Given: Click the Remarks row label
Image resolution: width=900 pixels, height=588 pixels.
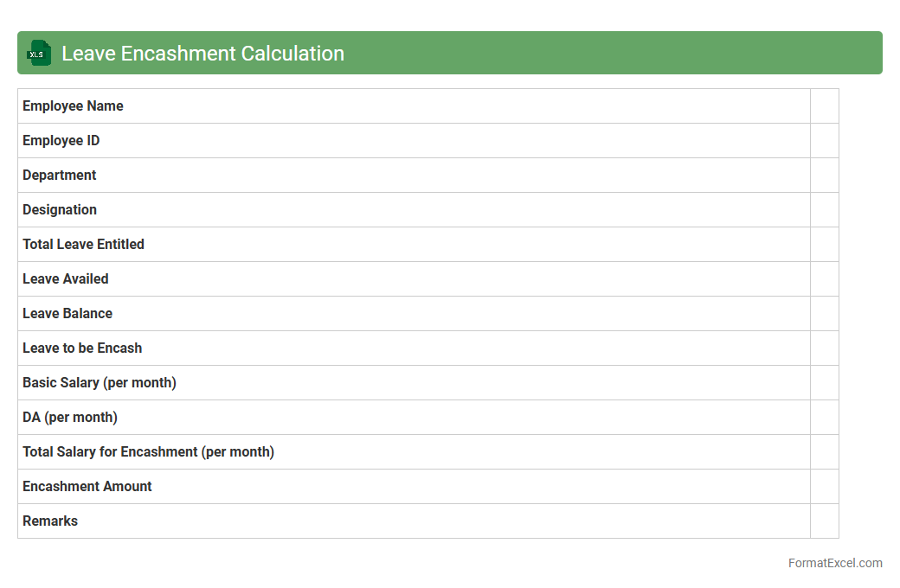Looking at the screenshot, I should coord(50,521).
